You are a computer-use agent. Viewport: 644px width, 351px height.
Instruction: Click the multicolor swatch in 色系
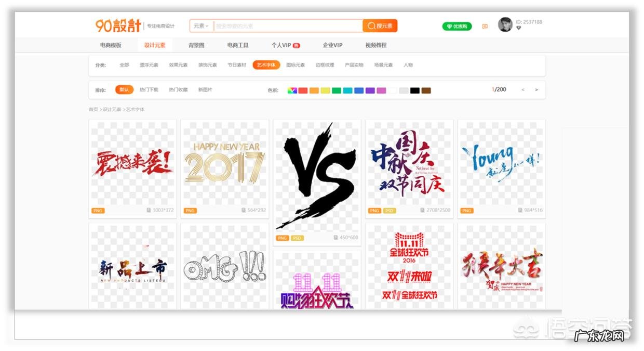coord(292,90)
